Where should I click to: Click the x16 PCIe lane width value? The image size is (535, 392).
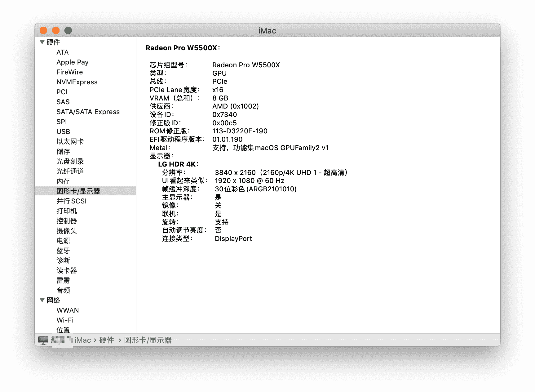[218, 90]
